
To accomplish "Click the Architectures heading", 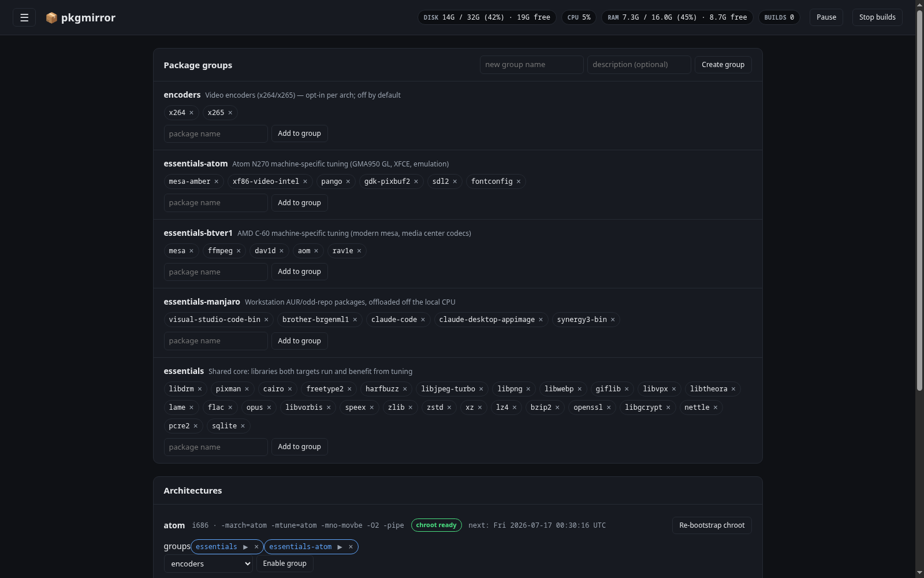I will coord(193,491).
